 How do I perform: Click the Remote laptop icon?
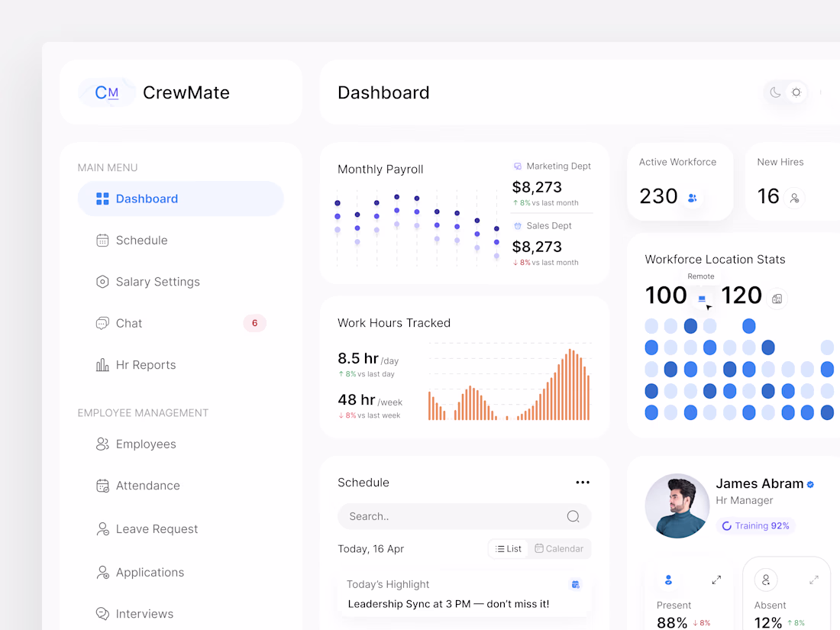pos(702,299)
